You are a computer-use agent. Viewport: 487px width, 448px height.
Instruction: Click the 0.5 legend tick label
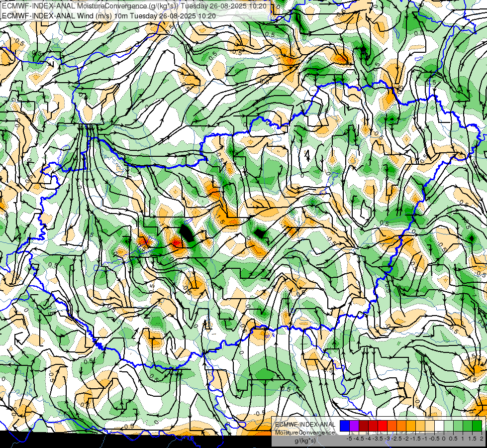(x=453, y=439)
